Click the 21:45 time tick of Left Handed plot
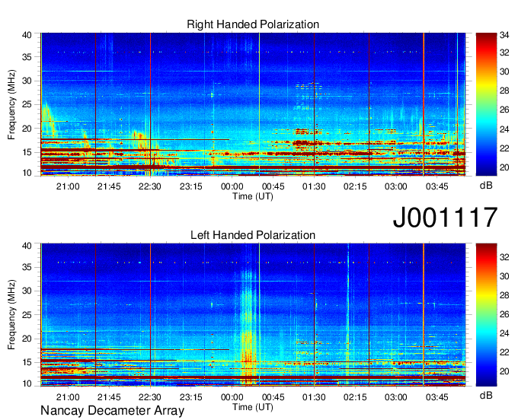Image resolution: width=518 pixels, height=420 pixels. coord(109,397)
